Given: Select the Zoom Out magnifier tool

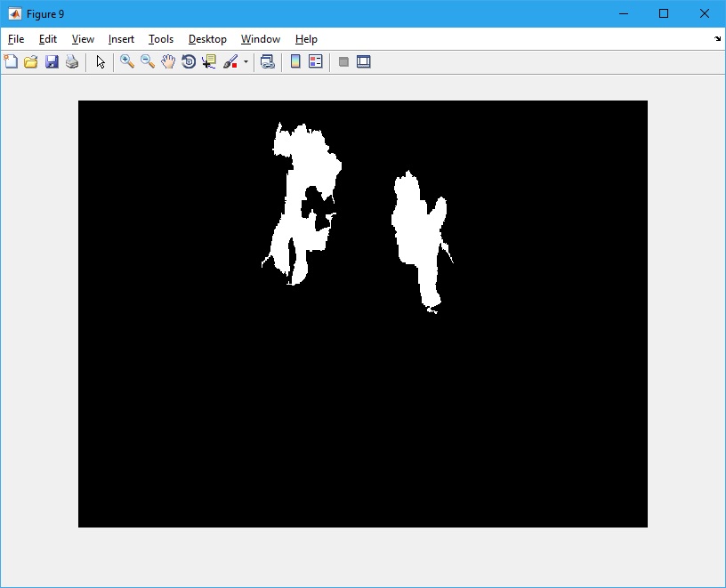Looking at the screenshot, I should click(148, 62).
